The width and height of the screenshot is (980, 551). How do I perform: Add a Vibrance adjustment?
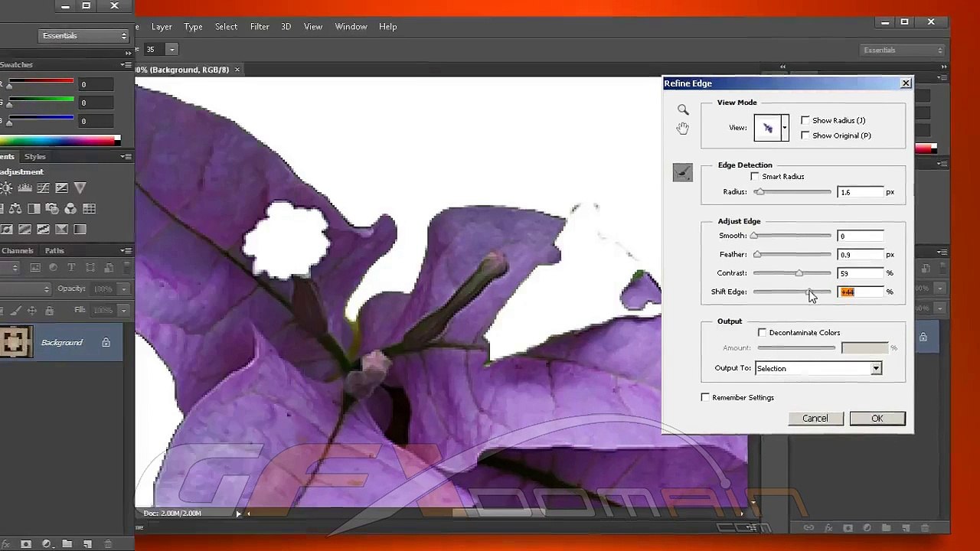(80, 187)
